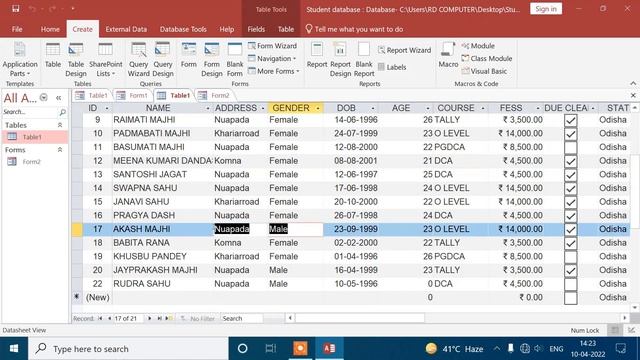The image size is (640, 360).
Task: Start the Form Wizard
Action: [272, 46]
